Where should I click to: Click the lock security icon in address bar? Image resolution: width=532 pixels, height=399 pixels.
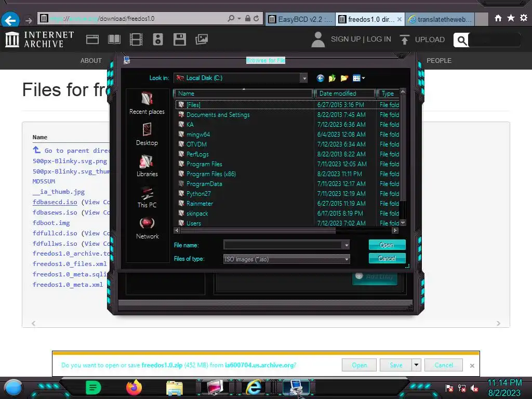[248, 18]
